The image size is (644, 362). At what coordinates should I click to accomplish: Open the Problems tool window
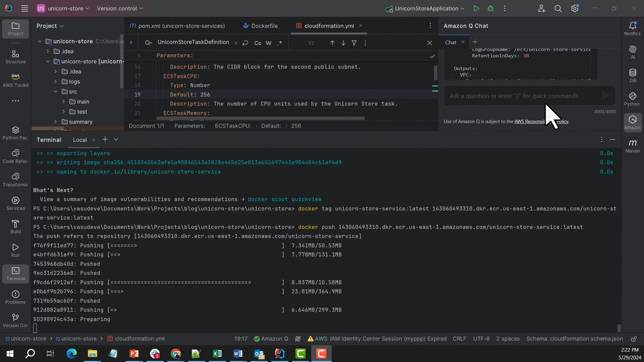[15, 296]
